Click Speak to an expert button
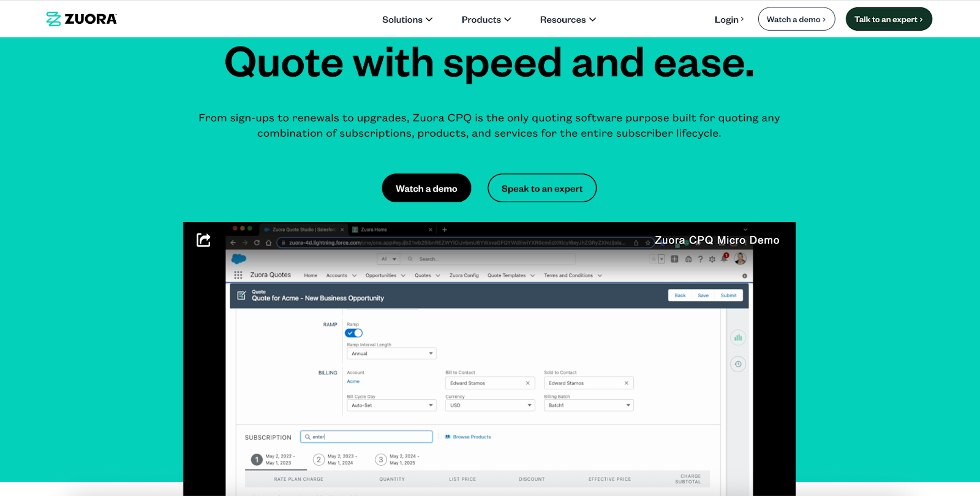980x496 pixels. (542, 188)
